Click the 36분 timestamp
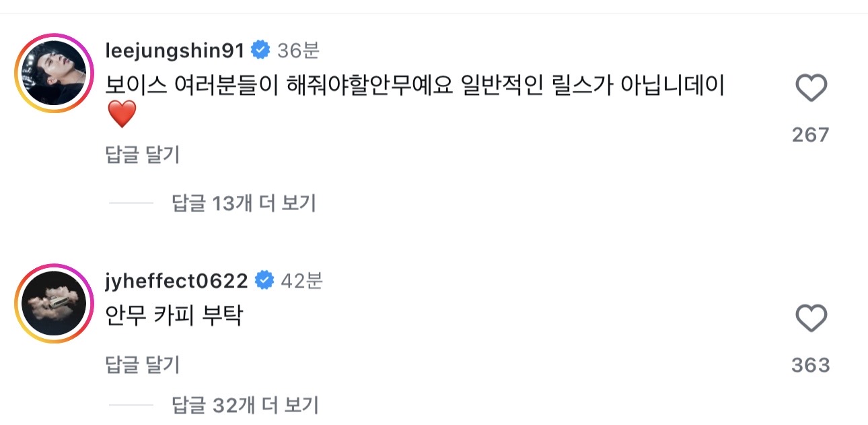 tap(298, 50)
